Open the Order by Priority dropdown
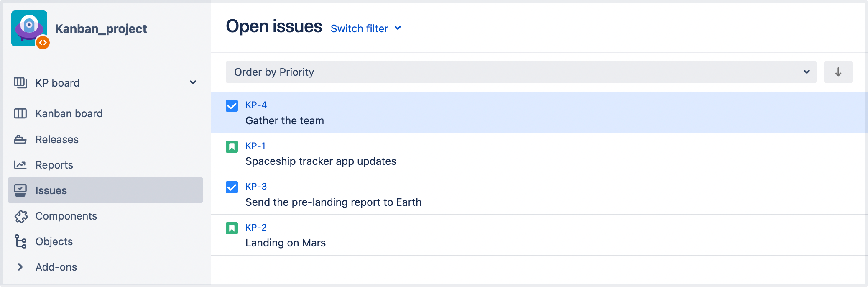This screenshot has width=868, height=287. (x=521, y=72)
